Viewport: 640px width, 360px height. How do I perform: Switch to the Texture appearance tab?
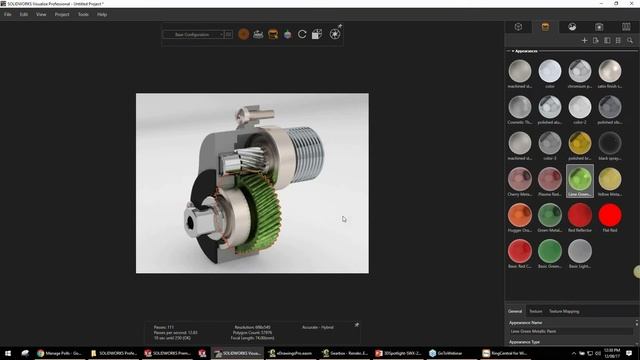pyautogui.click(x=536, y=311)
